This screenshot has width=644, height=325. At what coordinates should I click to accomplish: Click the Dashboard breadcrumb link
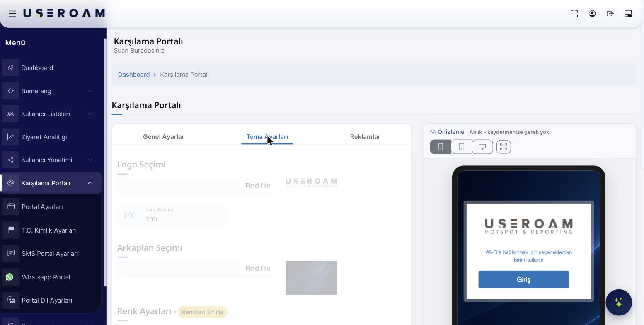(134, 75)
